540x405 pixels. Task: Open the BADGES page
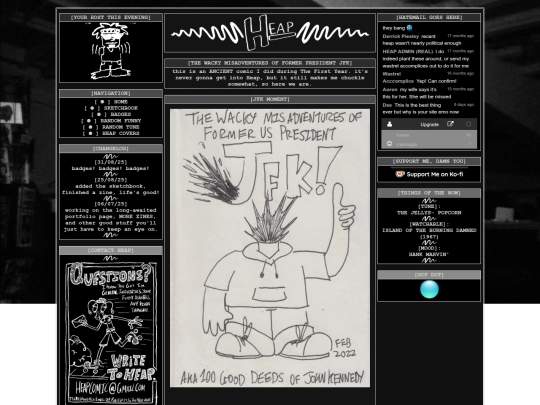click(x=121, y=114)
